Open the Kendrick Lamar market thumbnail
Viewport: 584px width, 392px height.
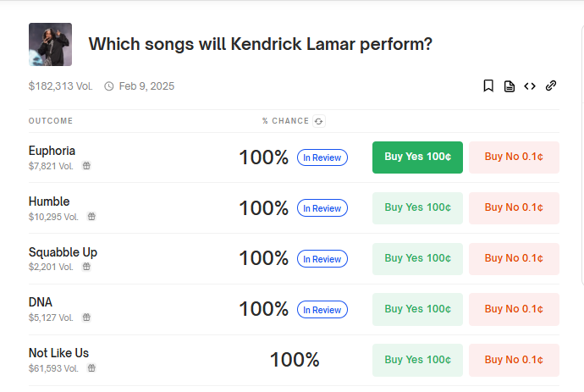50,44
